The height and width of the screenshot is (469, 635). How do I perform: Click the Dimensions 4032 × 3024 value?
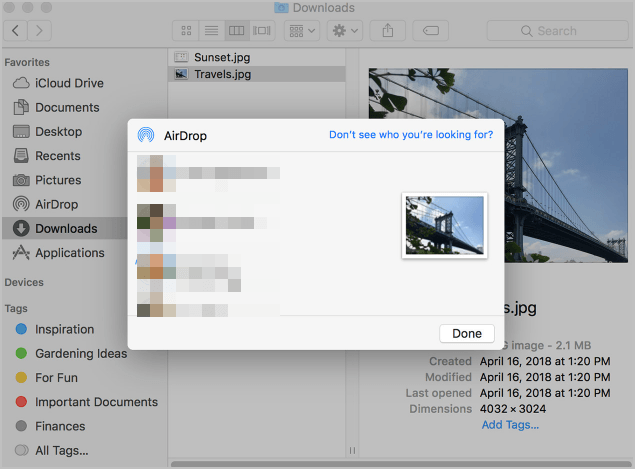513,409
